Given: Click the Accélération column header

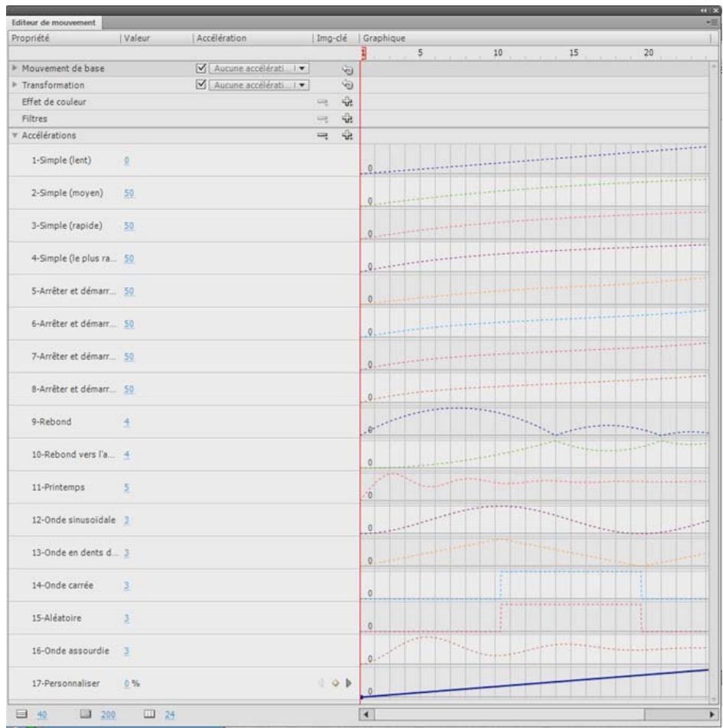Looking at the screenshot, I should (221, 38).
